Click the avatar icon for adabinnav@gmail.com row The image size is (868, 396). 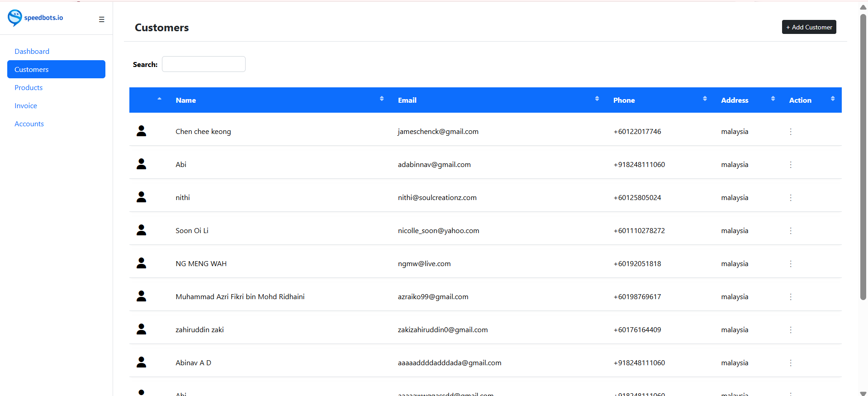coord(142,164)
